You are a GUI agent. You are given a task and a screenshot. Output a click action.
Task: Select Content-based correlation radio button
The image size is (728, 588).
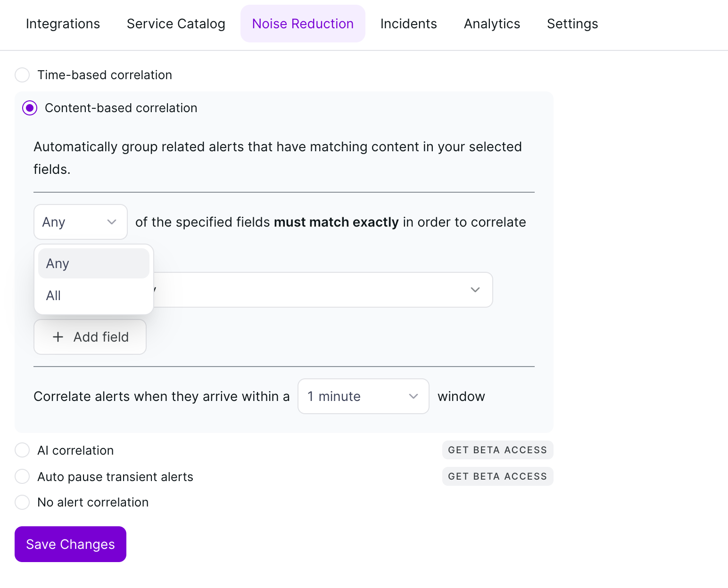coord(30,108)
